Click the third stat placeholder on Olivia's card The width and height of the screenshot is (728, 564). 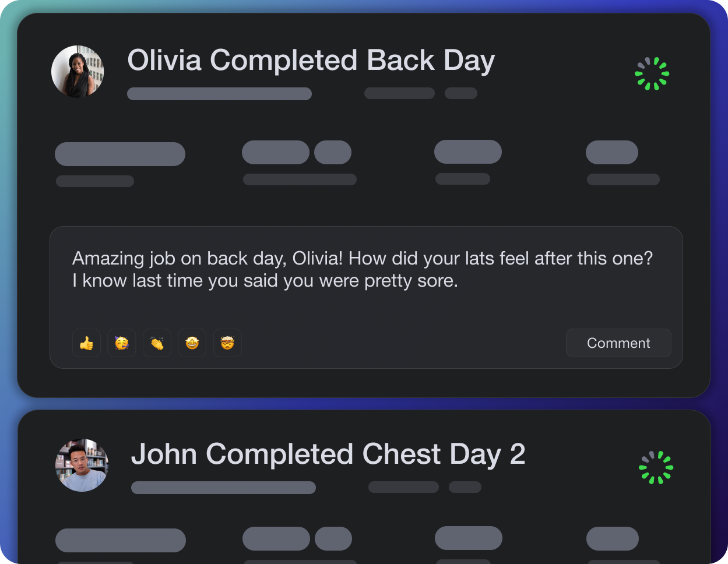coord(468,152)
